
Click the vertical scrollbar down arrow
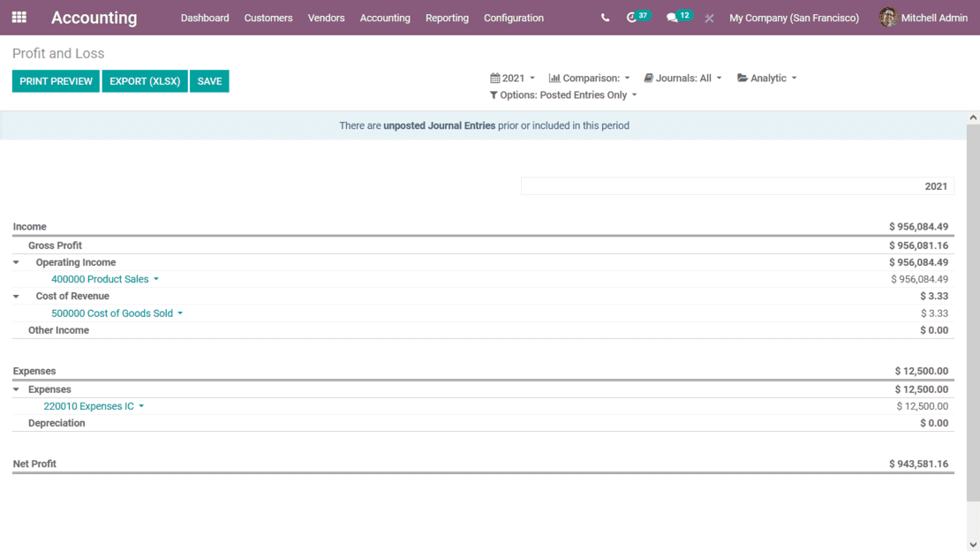[973, 545]
